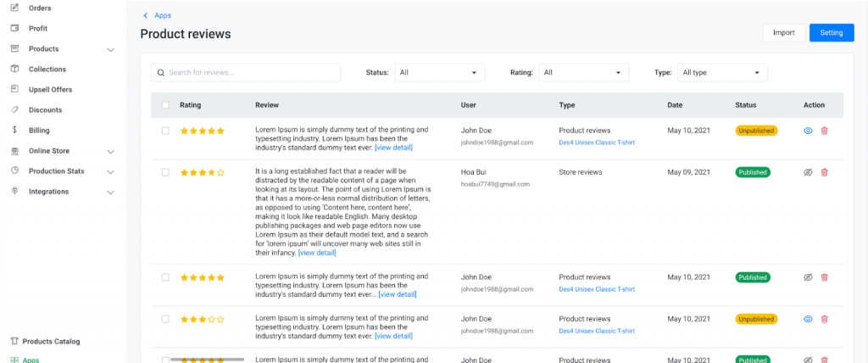Image resolution: width=868 pixels, height=363 pixels.
Task: Open Billing in the sidebar
Action: 39,131
